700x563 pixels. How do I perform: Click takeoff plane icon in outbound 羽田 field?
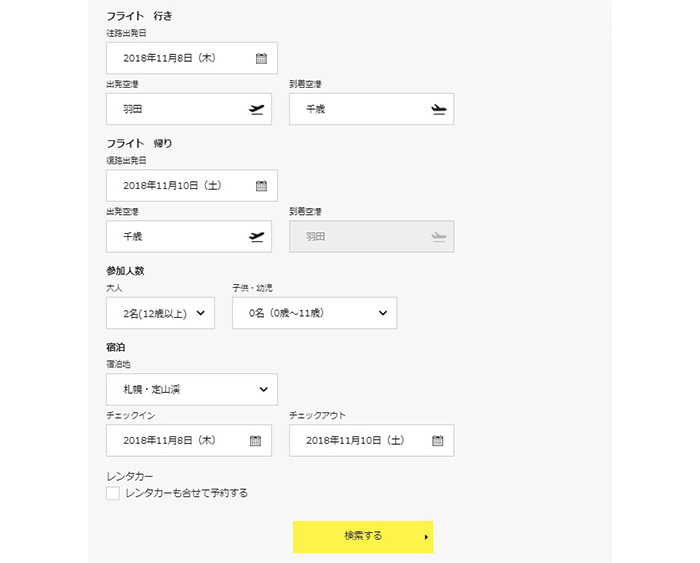pos(256,109)
